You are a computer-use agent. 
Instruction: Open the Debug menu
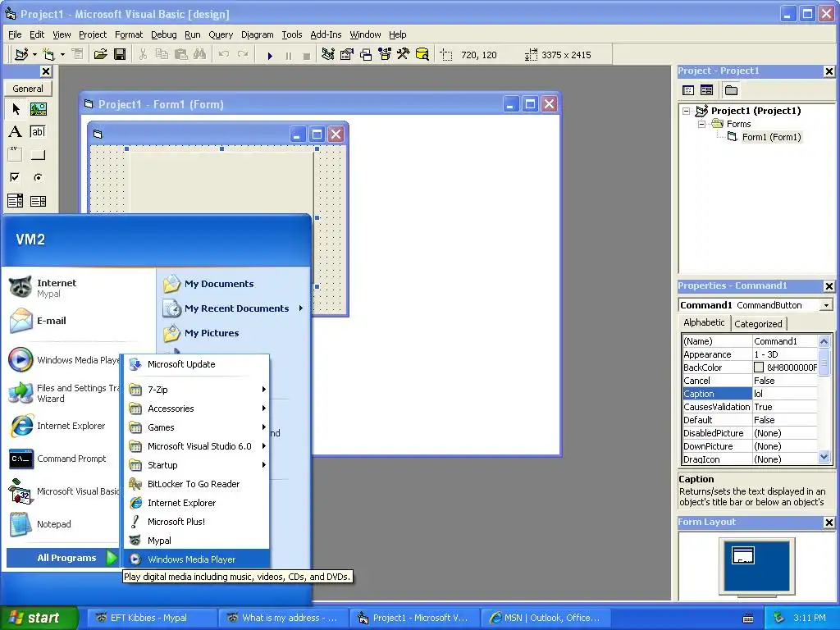163,34
